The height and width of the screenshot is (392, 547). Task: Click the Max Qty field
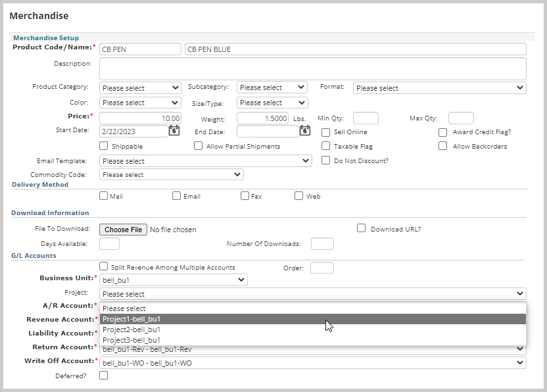click(x=461, y=118)
